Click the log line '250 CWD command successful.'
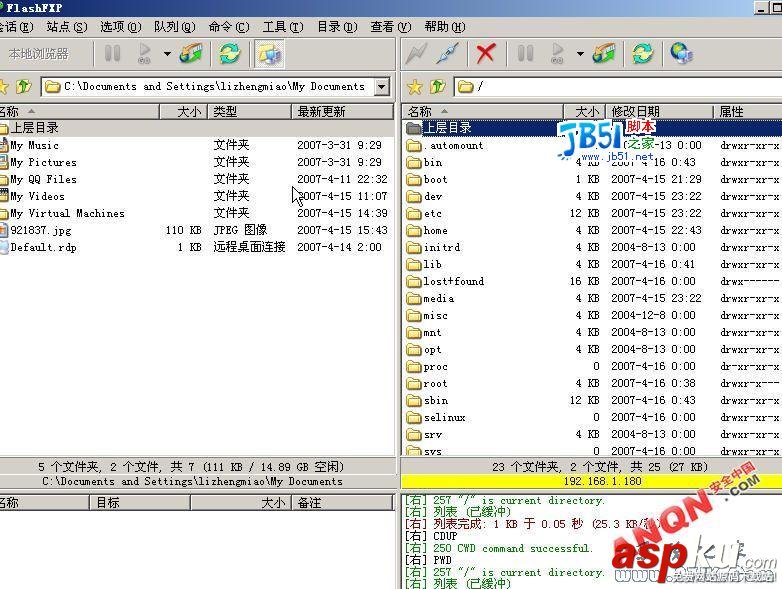Screen dimensions: 782x589 tap(512, 548)
